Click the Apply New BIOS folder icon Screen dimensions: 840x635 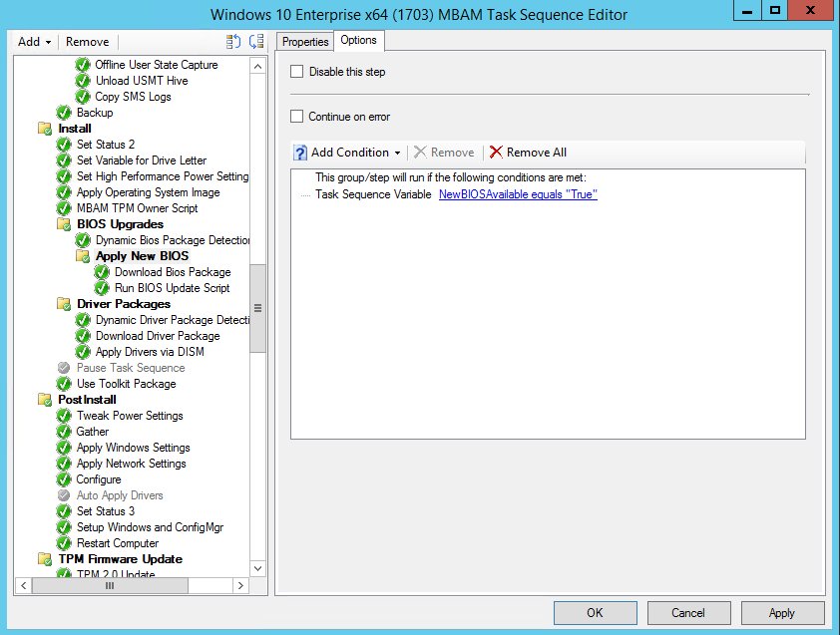coord(83,256)
